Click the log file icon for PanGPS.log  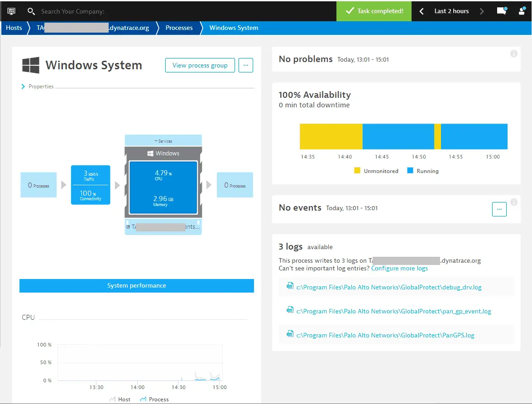pos(290,334)
